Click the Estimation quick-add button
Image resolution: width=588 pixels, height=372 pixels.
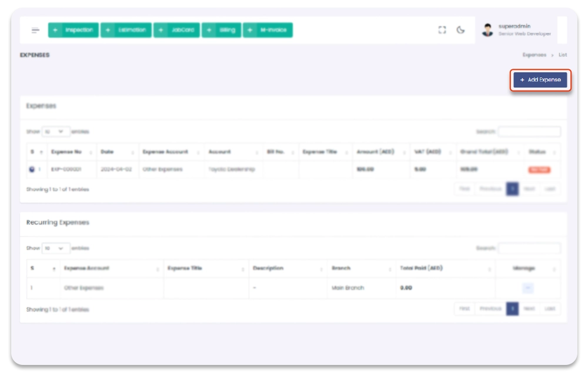[x=126, y=30]
